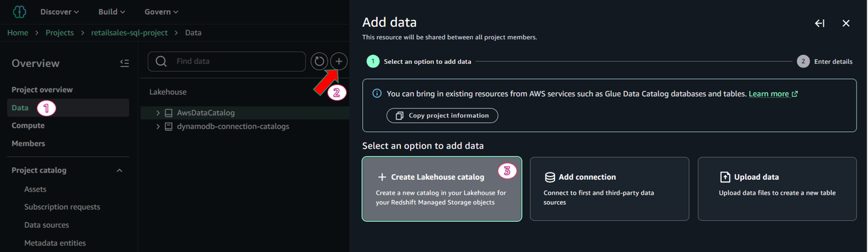Click the AwsDataCatalog row text
The width and height of the screenshot is (868, 252).
click(x=205, y=113)
